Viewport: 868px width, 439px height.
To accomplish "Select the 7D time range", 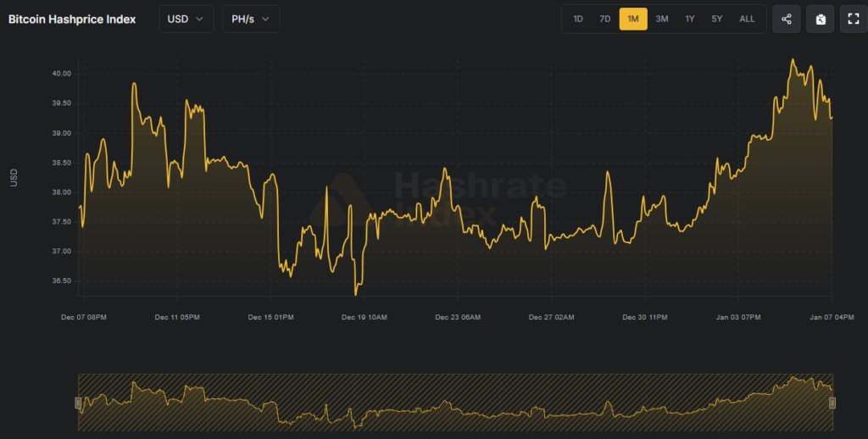I will (605, 19).
